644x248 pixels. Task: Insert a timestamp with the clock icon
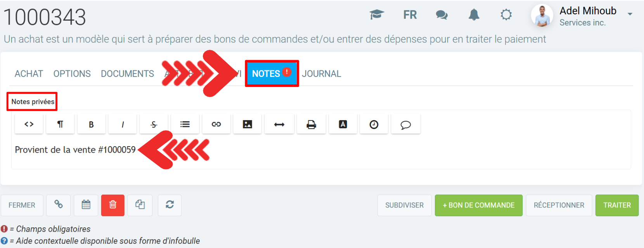[x=374, y=124]
